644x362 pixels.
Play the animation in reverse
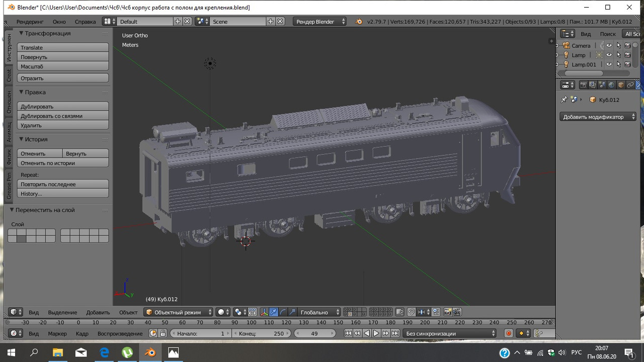click(367, 333)
